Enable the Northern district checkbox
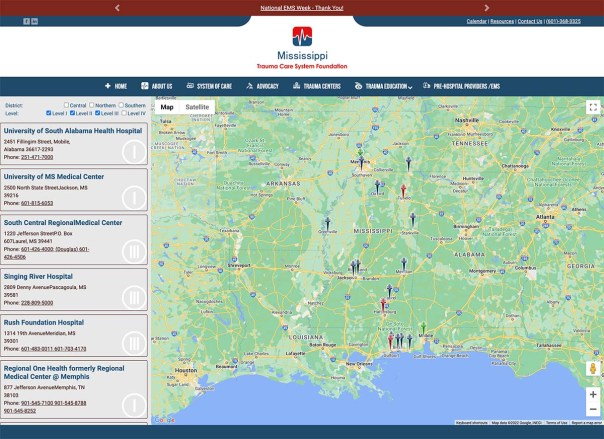The width and height of the screenshot is (604, 439). pyautogui.click(x=92, y=105)
